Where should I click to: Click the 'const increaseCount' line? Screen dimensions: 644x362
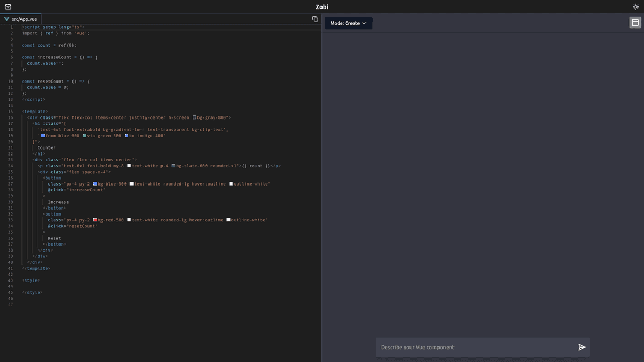tap(60, 57)
